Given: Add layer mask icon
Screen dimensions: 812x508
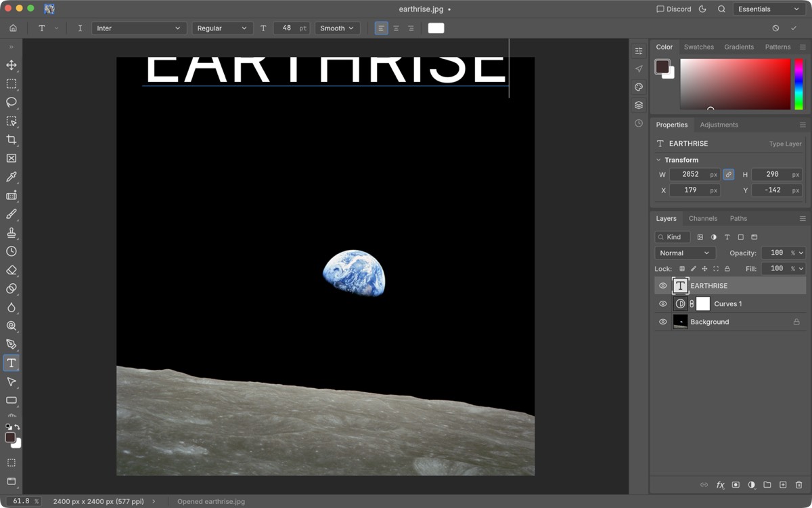Looking at the screenshot, I should click(736, 485).
